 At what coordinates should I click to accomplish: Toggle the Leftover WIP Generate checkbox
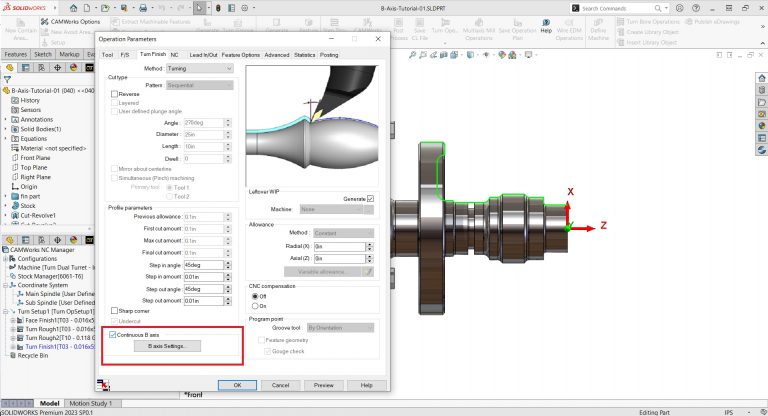(370, 198)
